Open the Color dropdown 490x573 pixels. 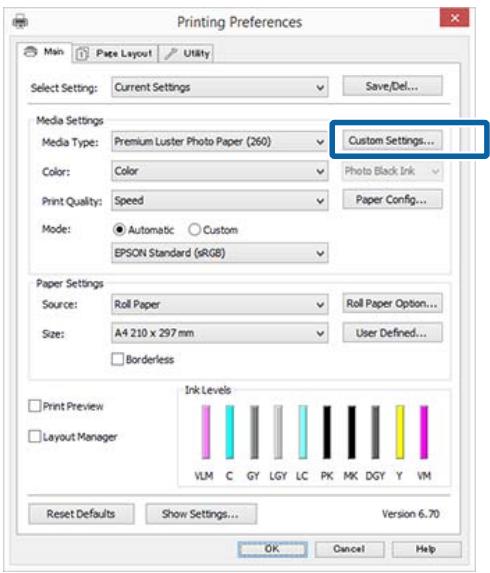click(220, 171)
